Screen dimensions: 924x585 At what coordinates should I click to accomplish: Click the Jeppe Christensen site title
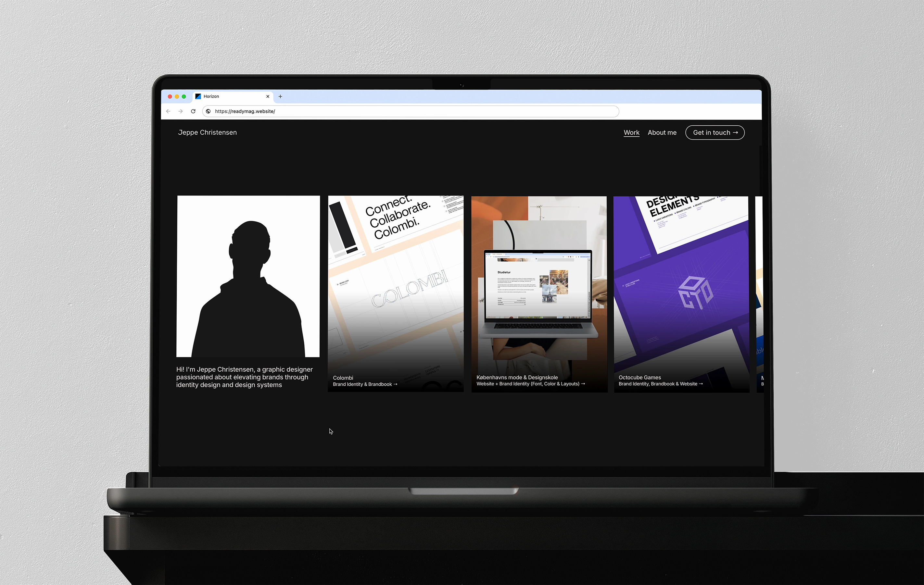207,133
